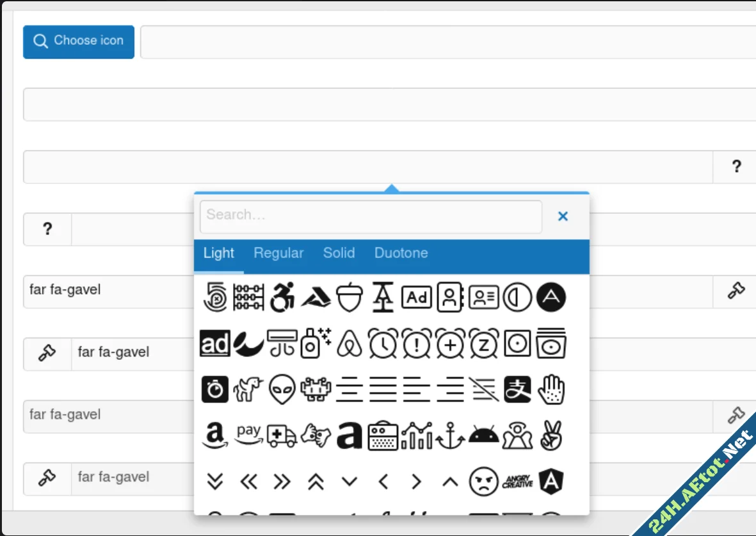Image resolution: width=756 pixels, height=536 pixels.
Task: Select the acorn icon
Action: (x=350, y=298)
